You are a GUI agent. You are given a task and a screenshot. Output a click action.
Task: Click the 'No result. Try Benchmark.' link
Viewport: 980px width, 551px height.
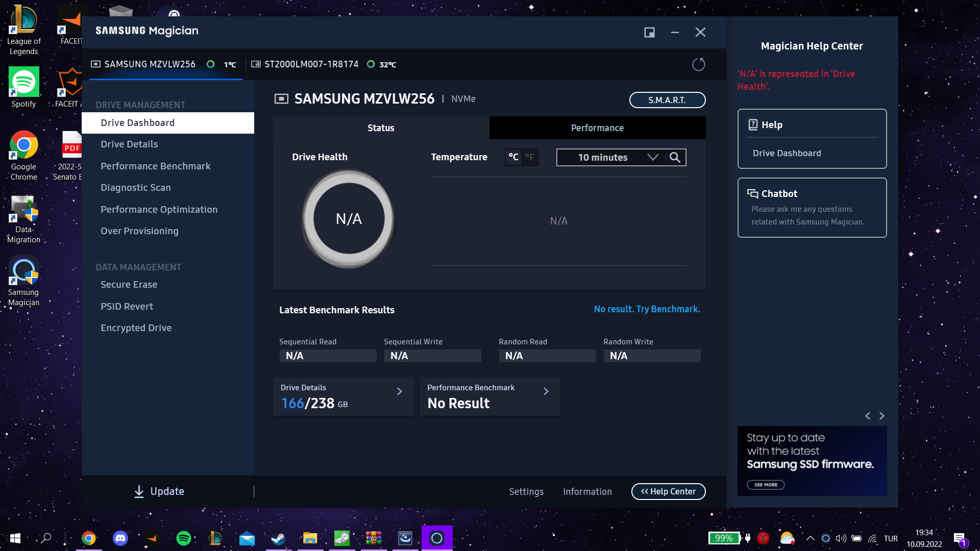click(647, 309)
